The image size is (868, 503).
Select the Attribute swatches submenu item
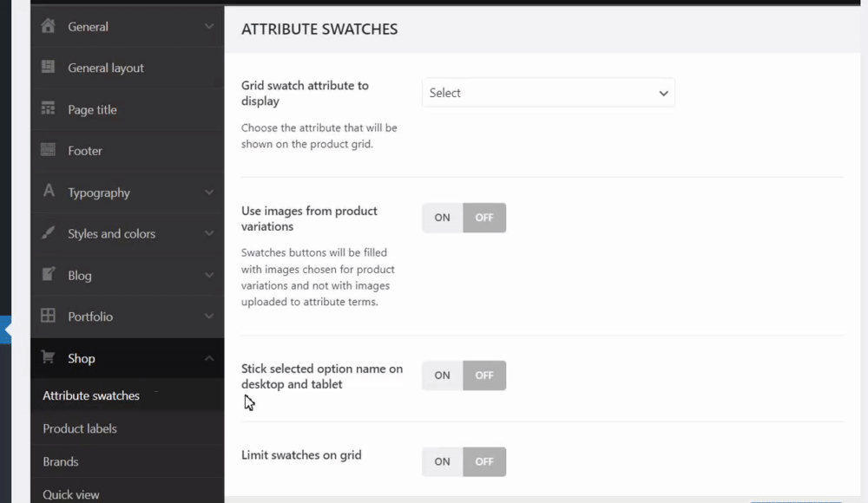click(91, 395)
